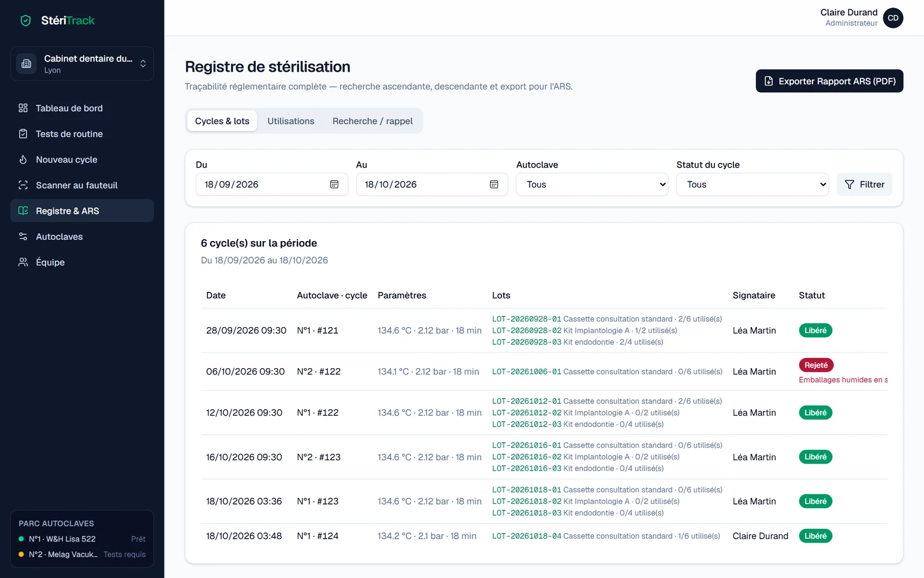Open the Autoclave filter dropdown
Viewport: 924px width, 578px height.
click(592, 184)
